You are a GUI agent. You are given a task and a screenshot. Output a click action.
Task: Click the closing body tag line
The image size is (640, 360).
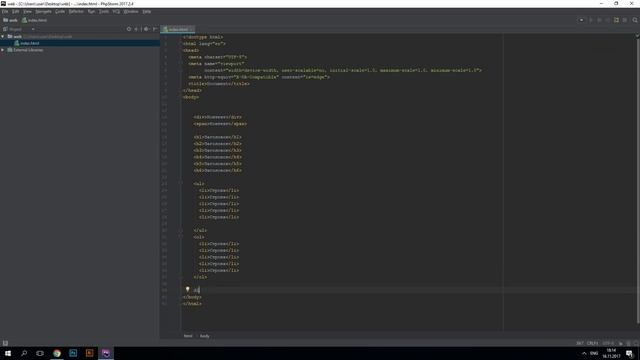192,297
